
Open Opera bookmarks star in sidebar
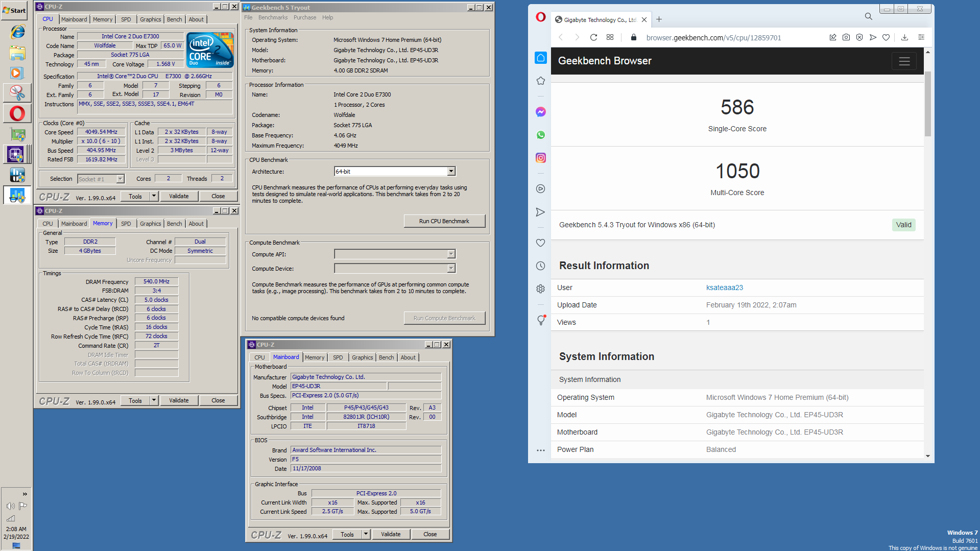(540, 81)
